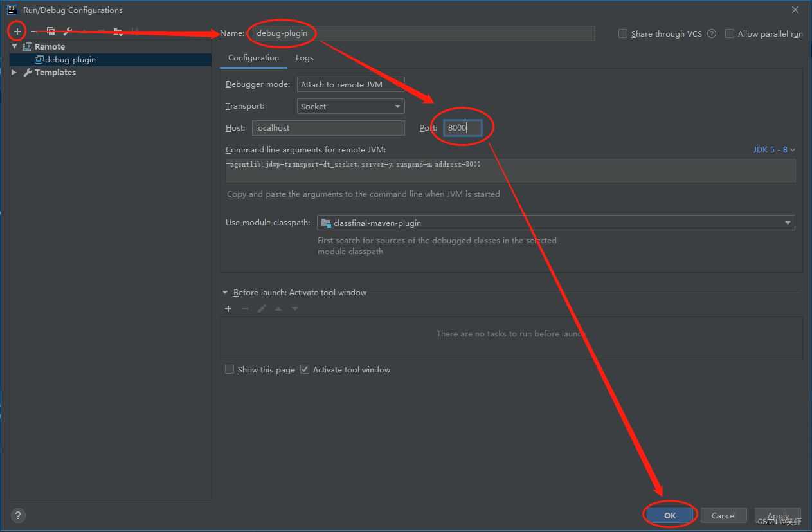This screenshot has width=812, height=532.
Task: Click 'First search for sources' hint text
Action: 437,246
